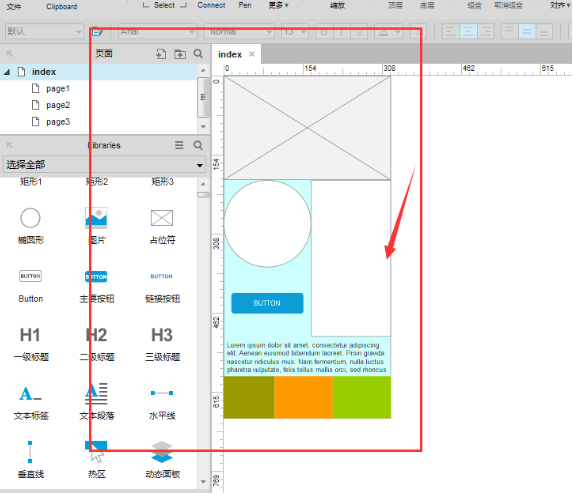Choose the placeholder widget icon
Image resolution: width=573 pixels, height=494 pixels.
162,218
